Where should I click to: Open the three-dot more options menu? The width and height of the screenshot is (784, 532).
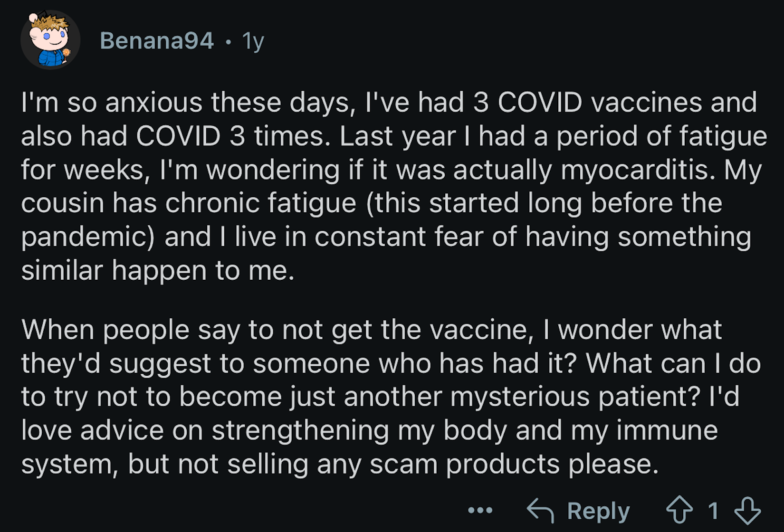click(x=480, y=511)
